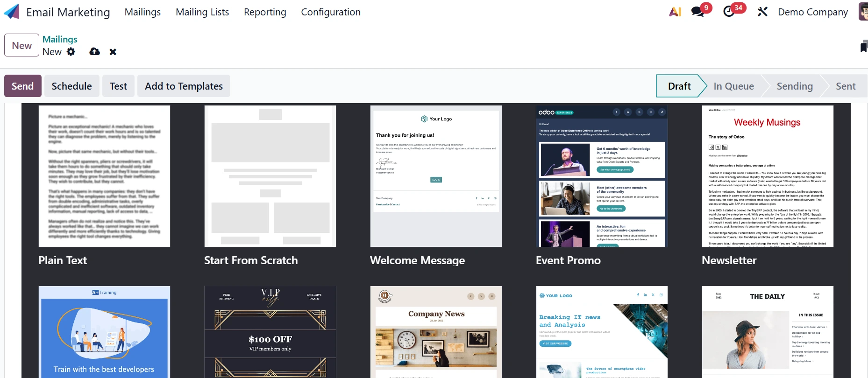Choose the Welcome Message template thumbnail
Image resolution: width=868 pixels, height=378 pixels.
(436, 176)
